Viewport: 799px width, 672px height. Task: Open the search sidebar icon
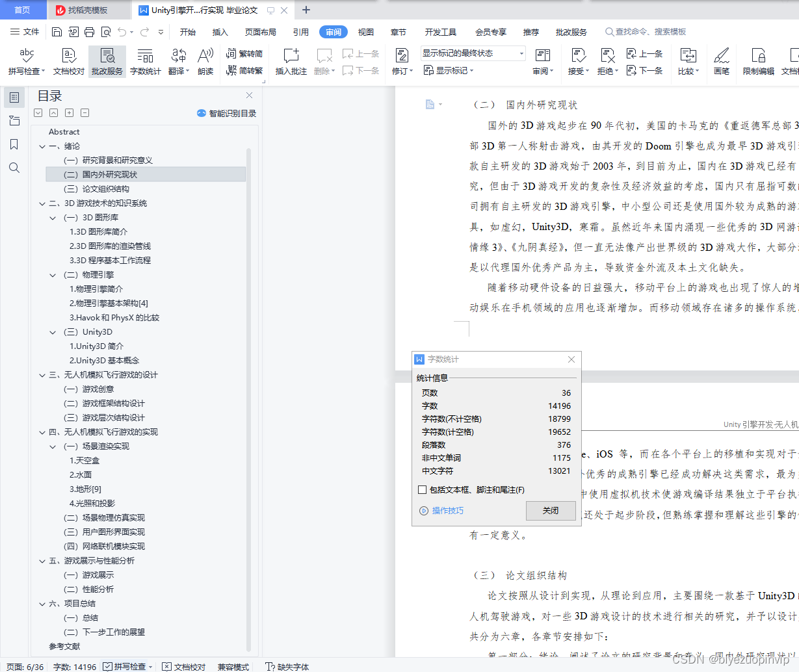click(x=14, y=168)
